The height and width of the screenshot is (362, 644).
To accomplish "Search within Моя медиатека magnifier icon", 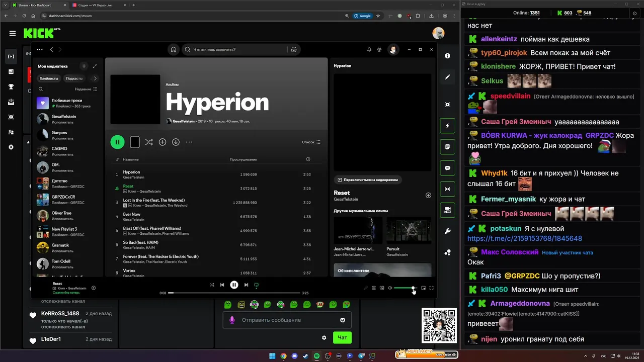I will tap(41, 89).
